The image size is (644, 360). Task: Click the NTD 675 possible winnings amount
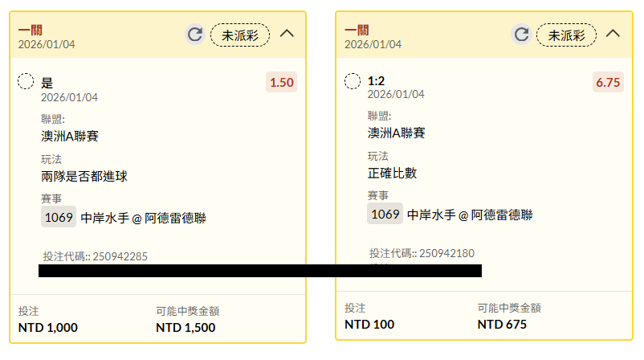pos(502,324)
